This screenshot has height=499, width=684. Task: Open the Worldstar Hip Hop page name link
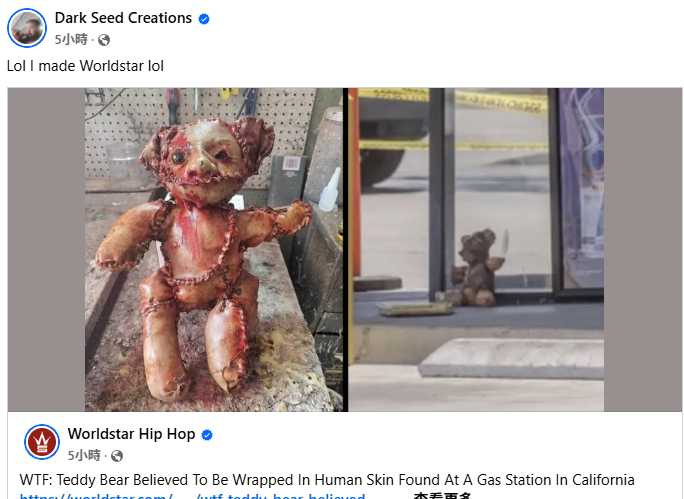(131, 434)
